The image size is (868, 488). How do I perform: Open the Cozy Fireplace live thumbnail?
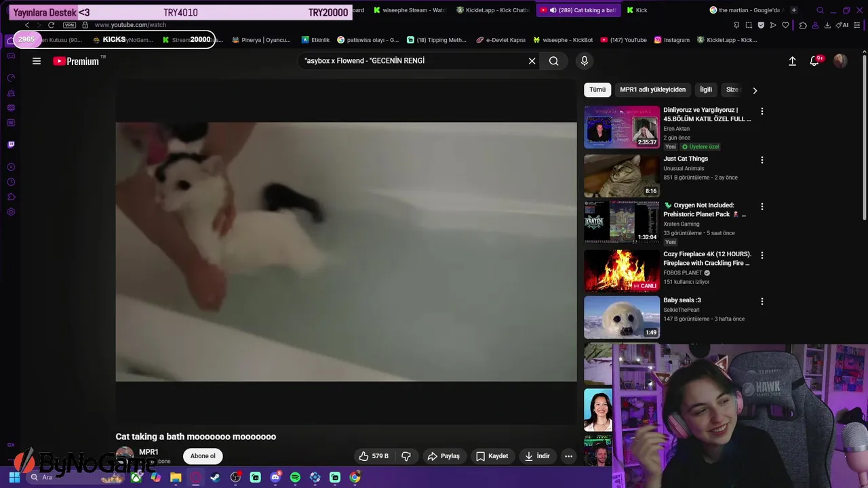622,270
